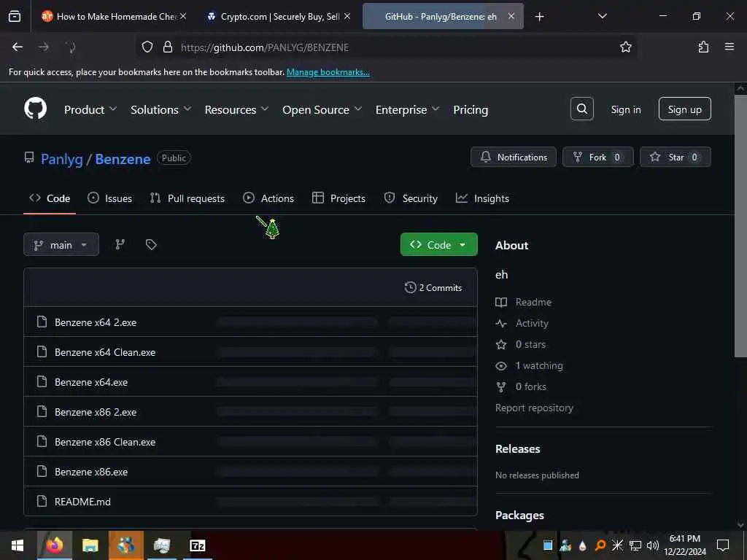
Task: Click the Sign up button
Action: (x=684, y=109)
